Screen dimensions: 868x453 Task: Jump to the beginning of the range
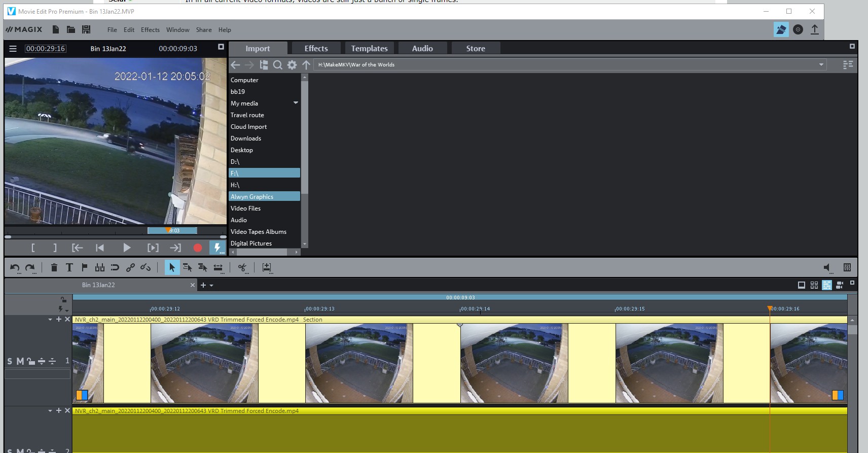[77, 248]
